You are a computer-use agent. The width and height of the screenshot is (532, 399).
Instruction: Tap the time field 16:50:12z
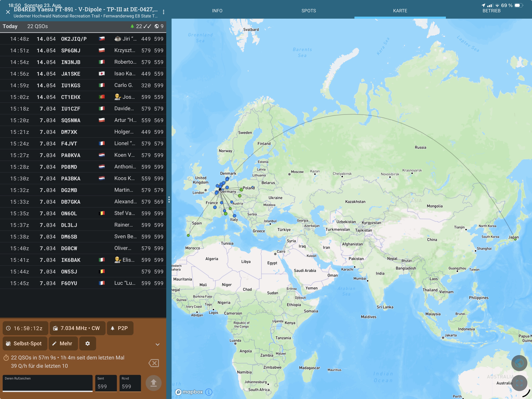point(25,328)
